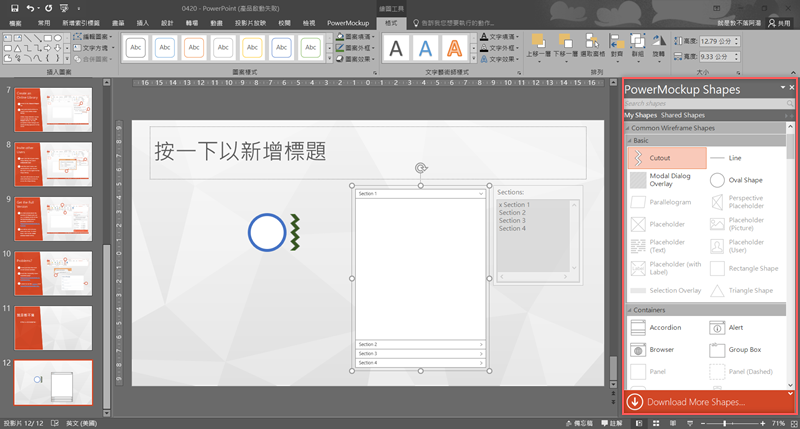Select slide 11 thumbnail
This screenshot has height=429, width=800.
pos(53,327)
